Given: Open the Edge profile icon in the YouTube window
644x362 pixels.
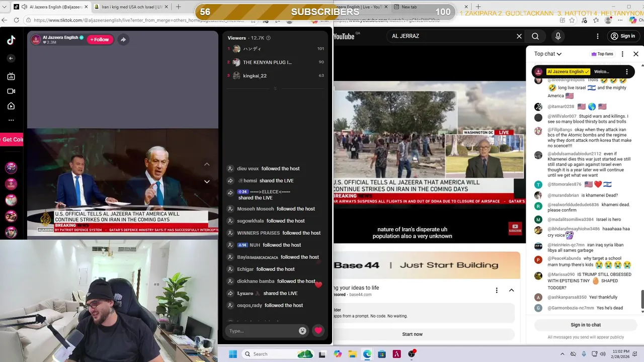Looking at the screenshot, I should click(x=608, y=20).
